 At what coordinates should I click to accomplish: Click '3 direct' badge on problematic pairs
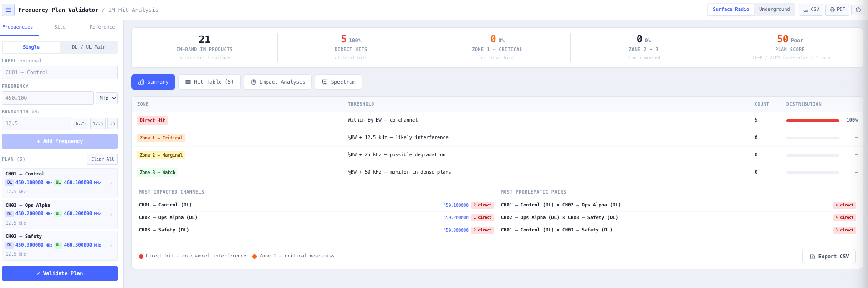point(844,230)
